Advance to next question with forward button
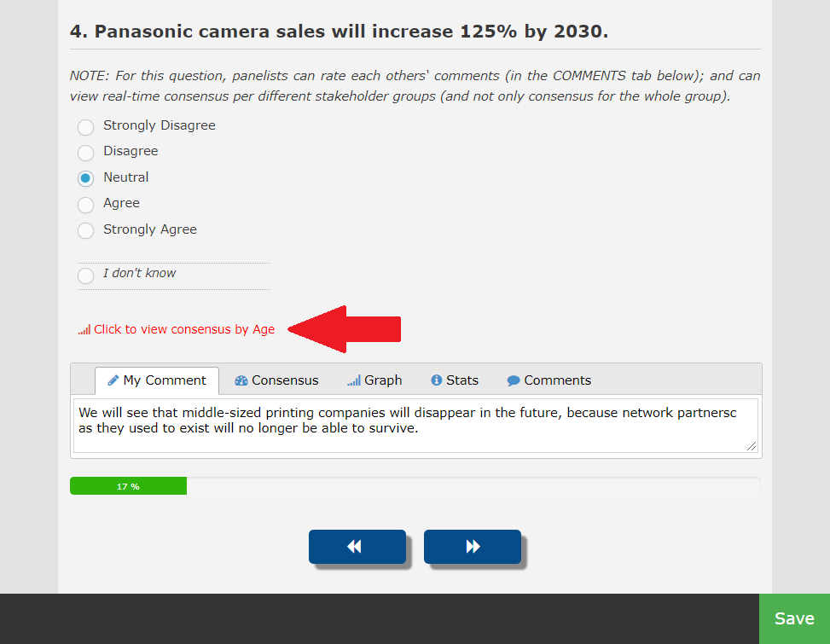This screenshot has width=830, height=644. [472, 547]
